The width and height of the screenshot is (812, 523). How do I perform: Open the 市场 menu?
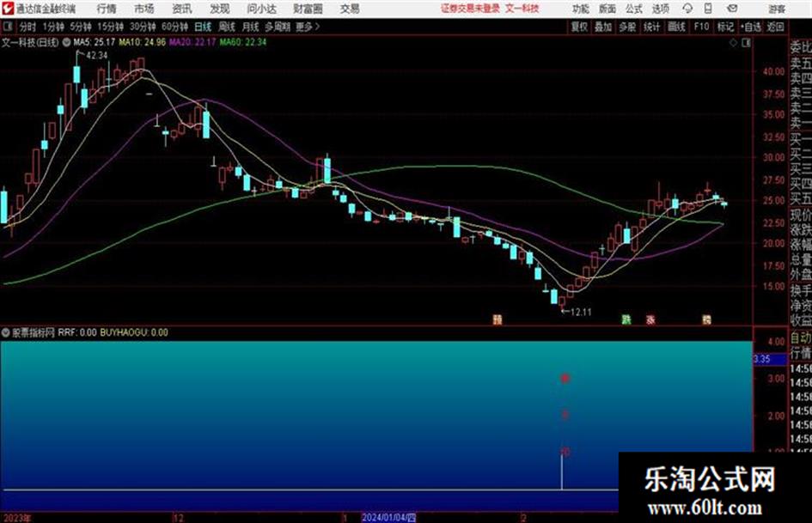(144, 9)
